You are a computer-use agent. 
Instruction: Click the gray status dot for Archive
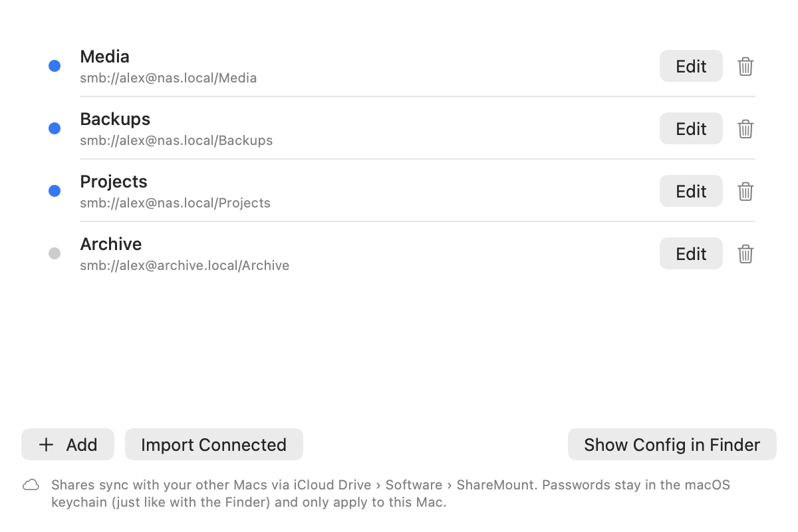55,253
